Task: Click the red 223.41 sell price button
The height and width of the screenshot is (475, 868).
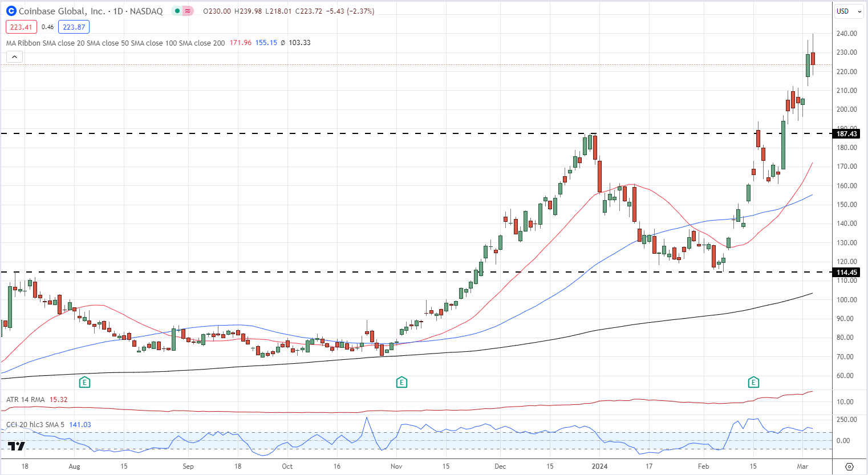Action: pyautogui.click(x=21, y=27)
